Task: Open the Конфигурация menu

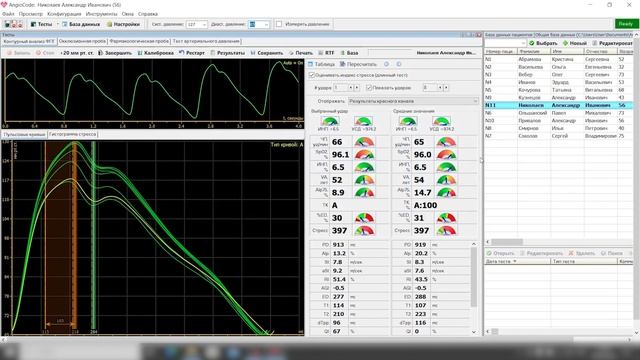Action: (x=64, y=14)
